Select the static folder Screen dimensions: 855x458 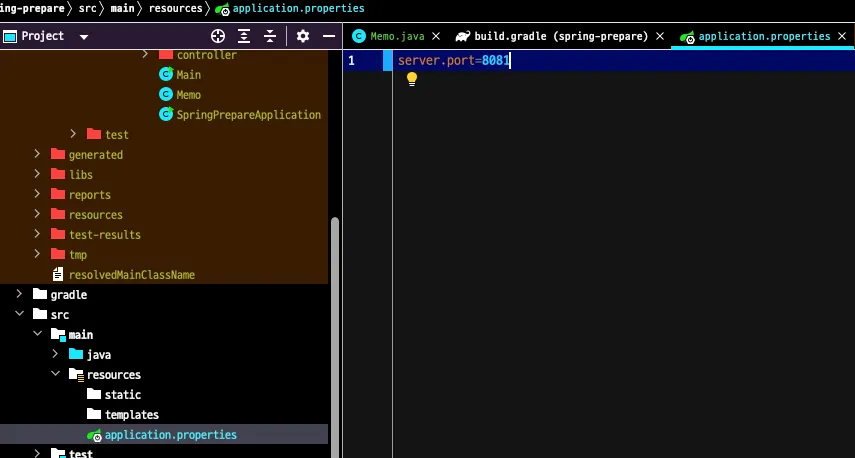pos(123,395)
